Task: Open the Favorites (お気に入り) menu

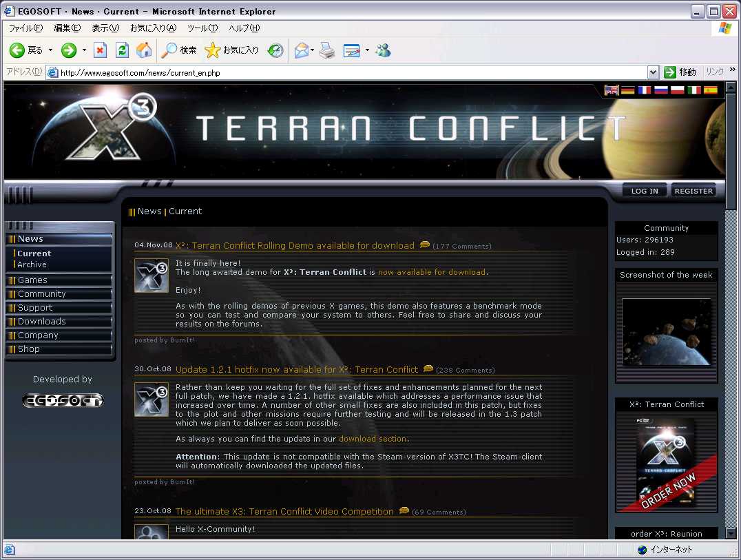Action: (153, 28)
